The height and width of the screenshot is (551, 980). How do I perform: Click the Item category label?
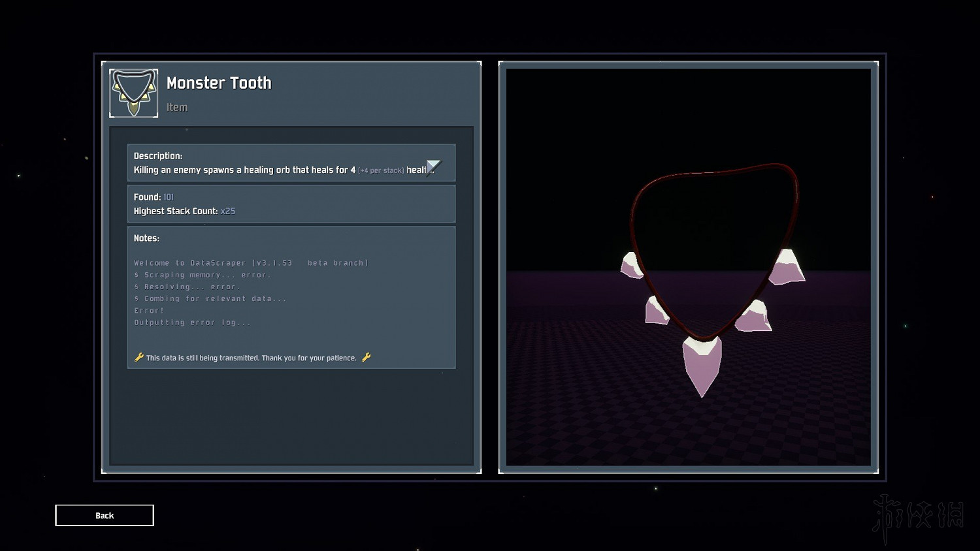(x=176, y=107)
